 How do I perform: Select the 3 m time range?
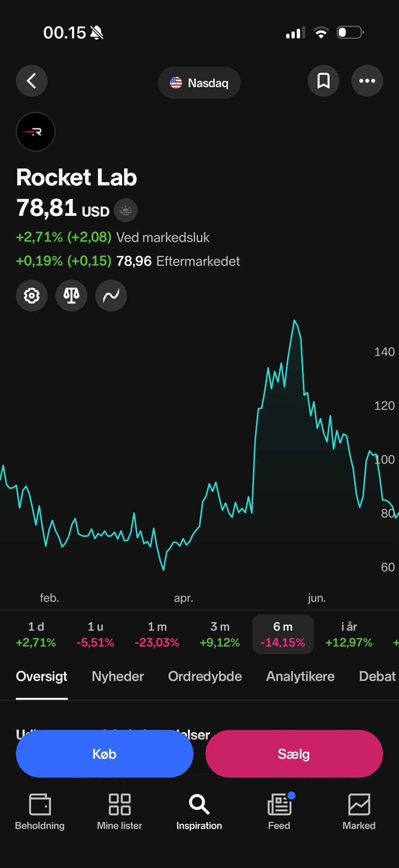tap(220, 634)
